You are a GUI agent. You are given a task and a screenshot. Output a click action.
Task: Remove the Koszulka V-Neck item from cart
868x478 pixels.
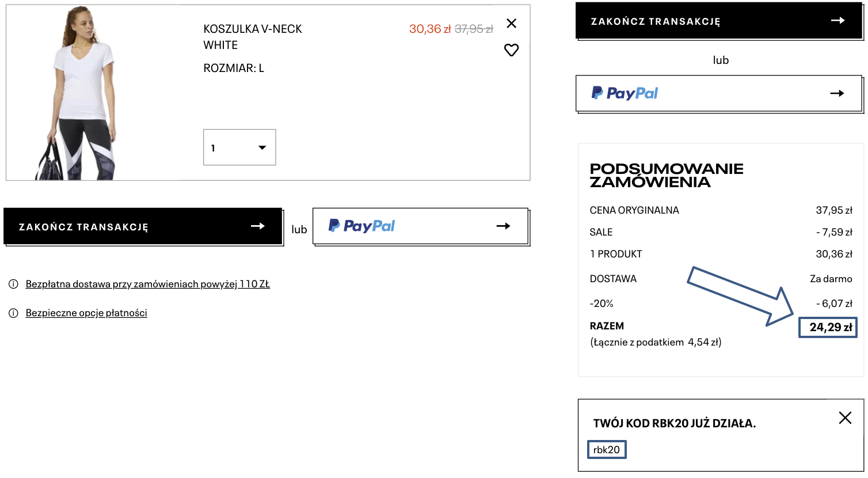point(511,24)
